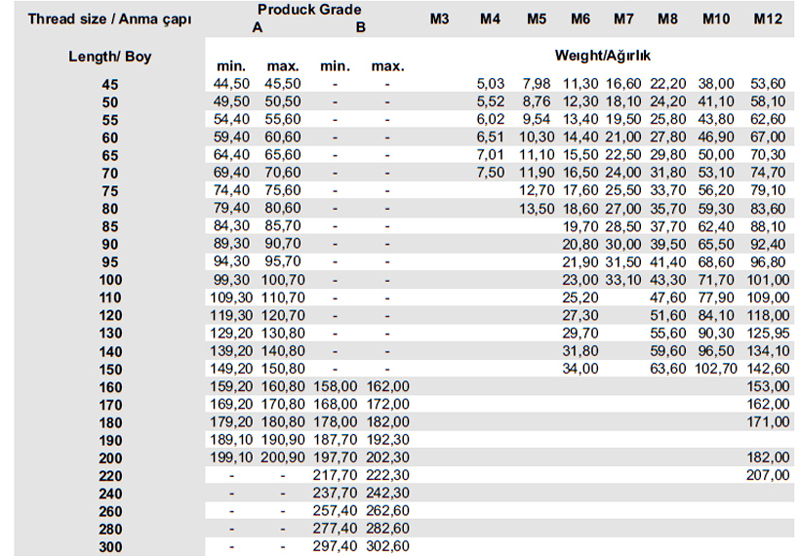Click the 'Weight/Ağırlık' heading
Viewport: 800px width, 556px height.
(x=602, y=57)
